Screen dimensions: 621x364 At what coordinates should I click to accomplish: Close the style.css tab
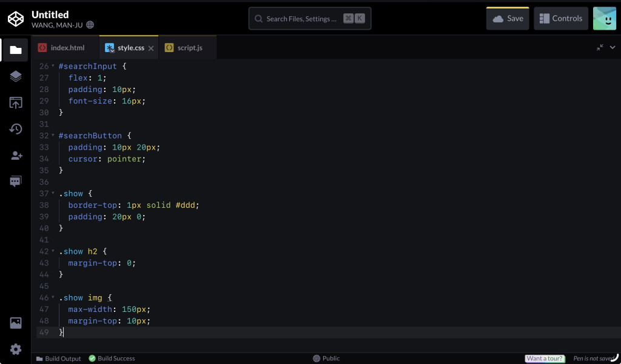click(151, 48)
